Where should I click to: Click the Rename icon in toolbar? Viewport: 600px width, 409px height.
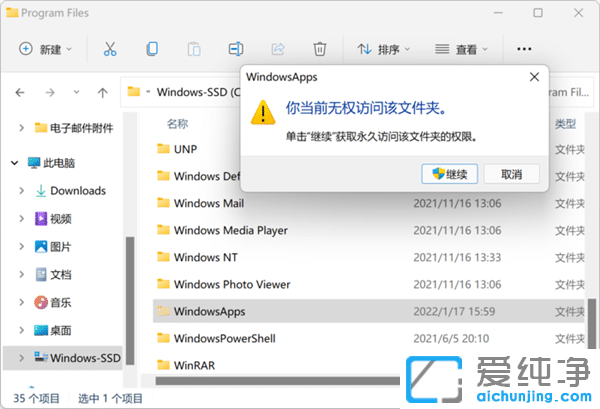coord(236,49)
